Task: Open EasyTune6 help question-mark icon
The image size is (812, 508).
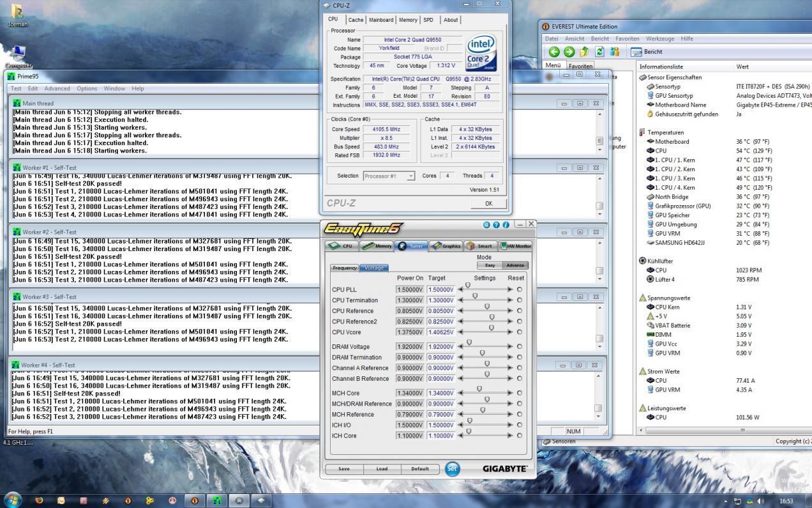Action: 496,225
